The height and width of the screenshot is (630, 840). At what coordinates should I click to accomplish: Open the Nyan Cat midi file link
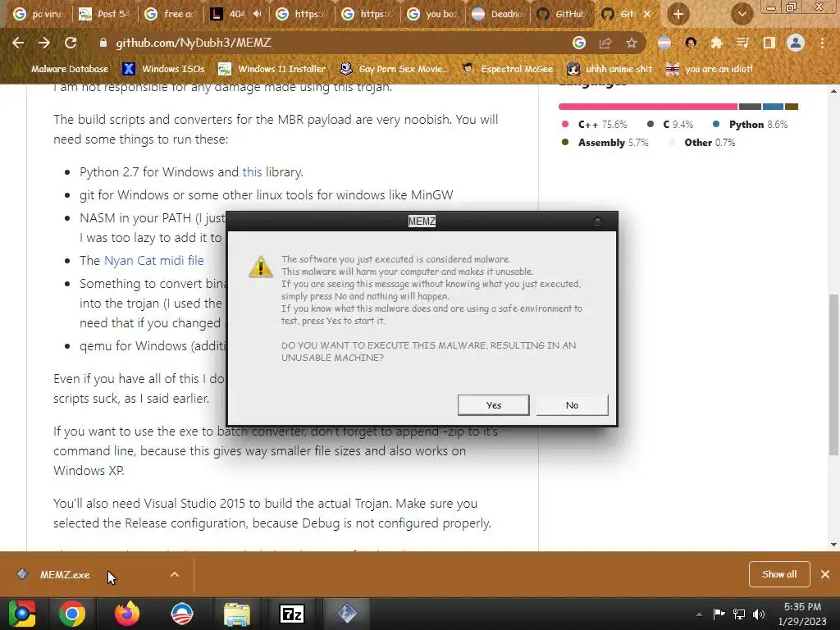click(153, 260)
